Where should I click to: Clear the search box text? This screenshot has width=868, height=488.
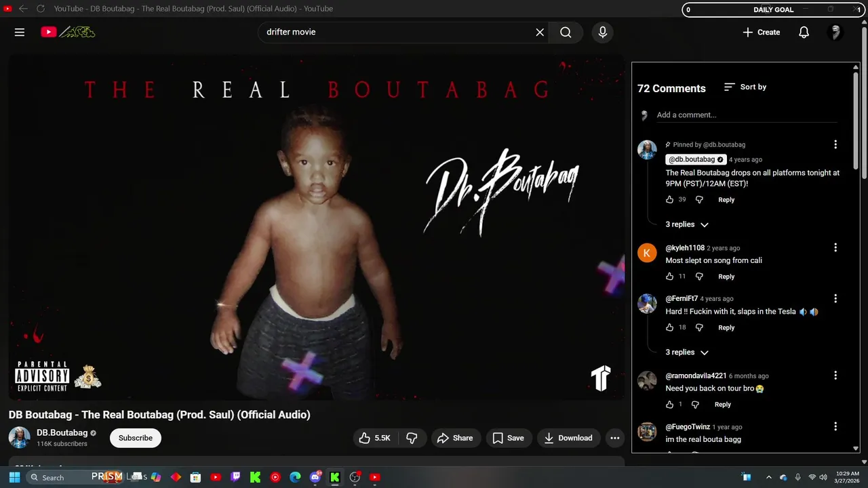(x=540, y=32)
